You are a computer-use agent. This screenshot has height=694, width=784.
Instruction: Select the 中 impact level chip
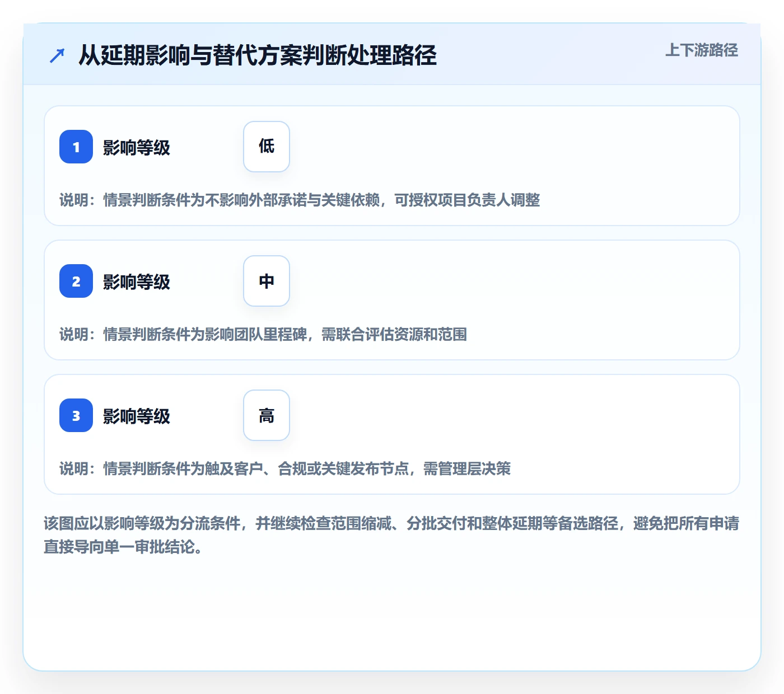tap(267, 281)
